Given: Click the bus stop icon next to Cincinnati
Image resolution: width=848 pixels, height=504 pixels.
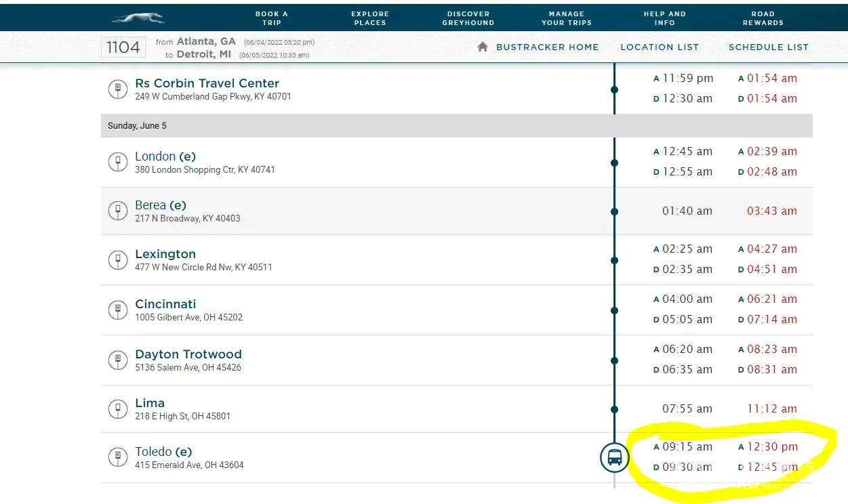Looking at the screenshot, I should tap(118, 310).
